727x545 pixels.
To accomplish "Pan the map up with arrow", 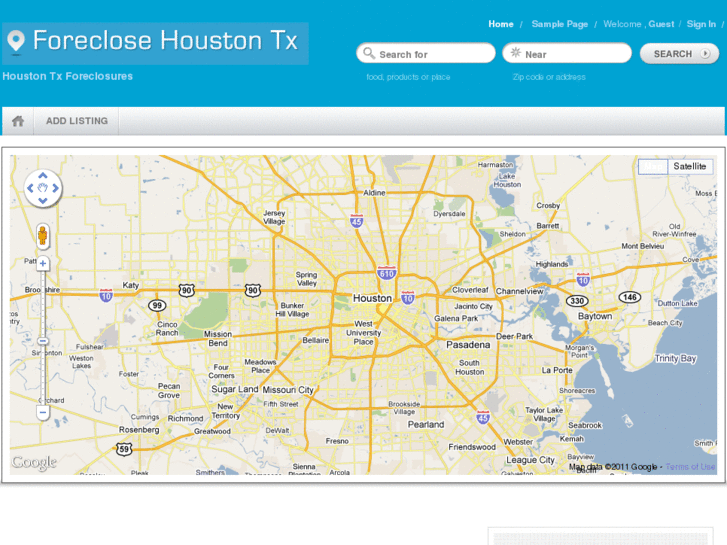I will pyautogui.click(x=43, y=175).
